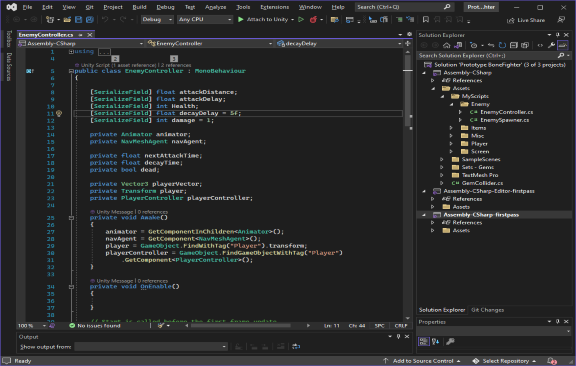Open the decayDelay member navigation dropdown
The image size is (576, 366).
tap(339, 43)
